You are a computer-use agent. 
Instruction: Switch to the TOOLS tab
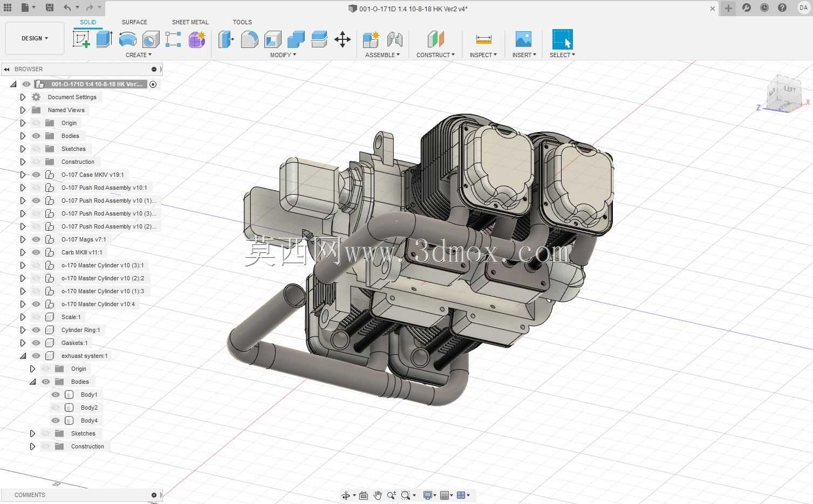click(x=242, y=22)
